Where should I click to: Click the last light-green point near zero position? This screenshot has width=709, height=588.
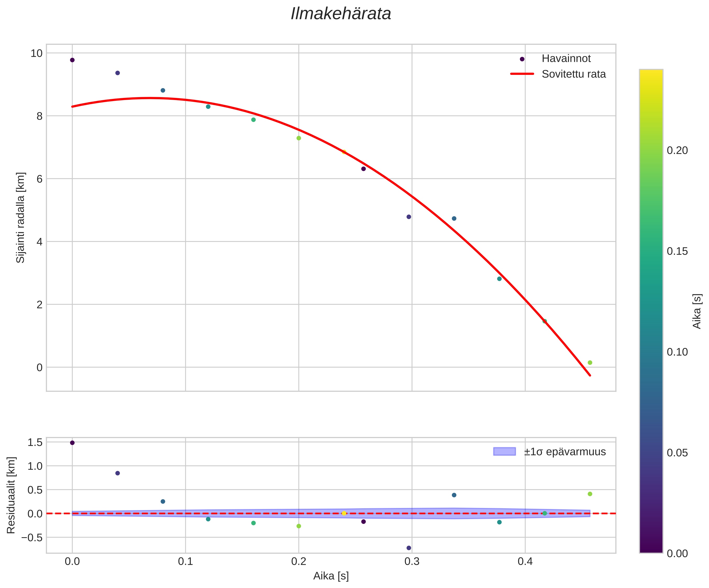590,363
